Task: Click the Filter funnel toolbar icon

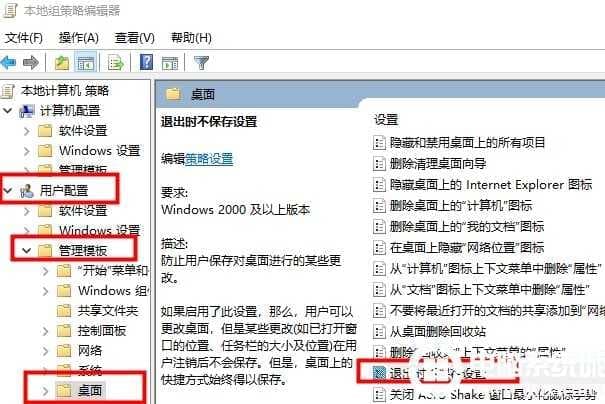Action: (201, 63)
